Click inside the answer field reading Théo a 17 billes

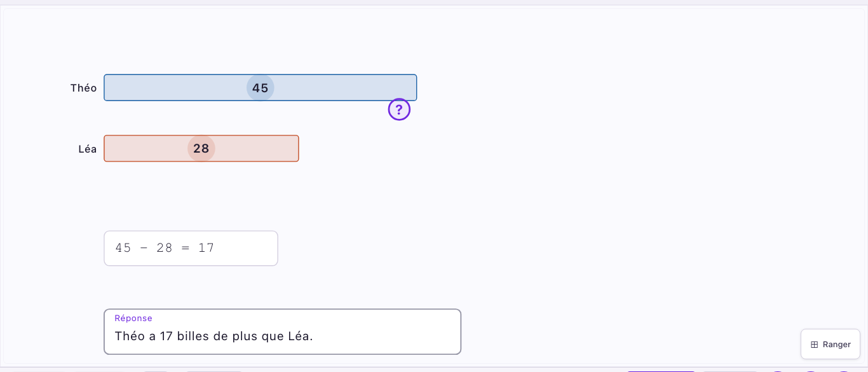[x=213, y=336]
